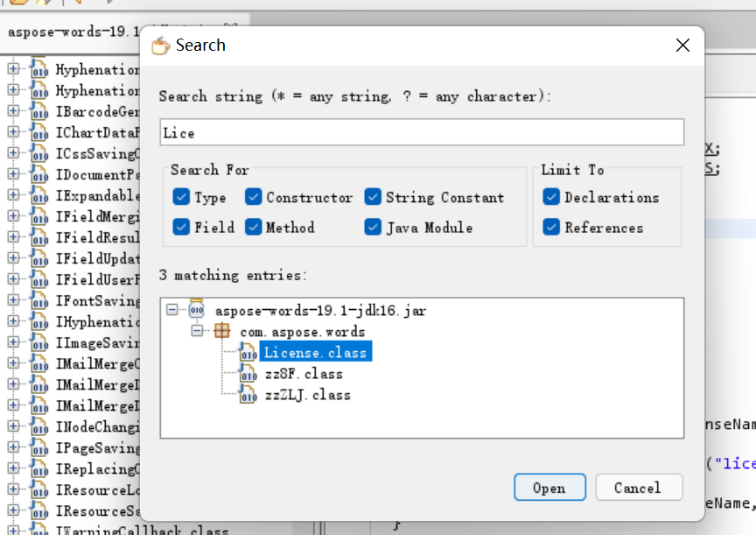Click the zz8F.class file icon
The width and height of the screenshot is (756, 535).
click(x=248, y=374)
